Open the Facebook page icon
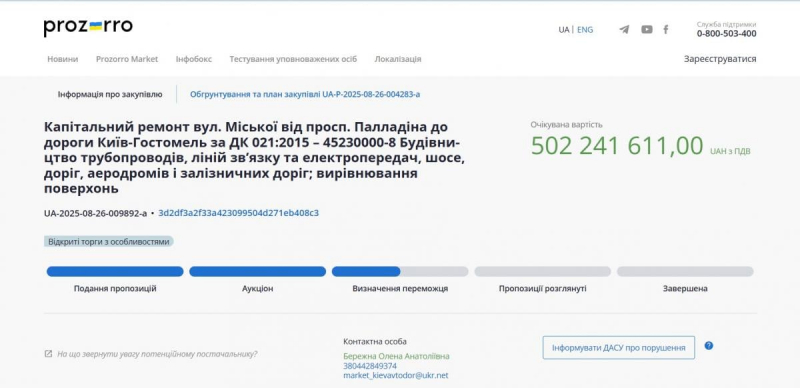The width and height of the screenshot is (800, 388). coord(666,30)
